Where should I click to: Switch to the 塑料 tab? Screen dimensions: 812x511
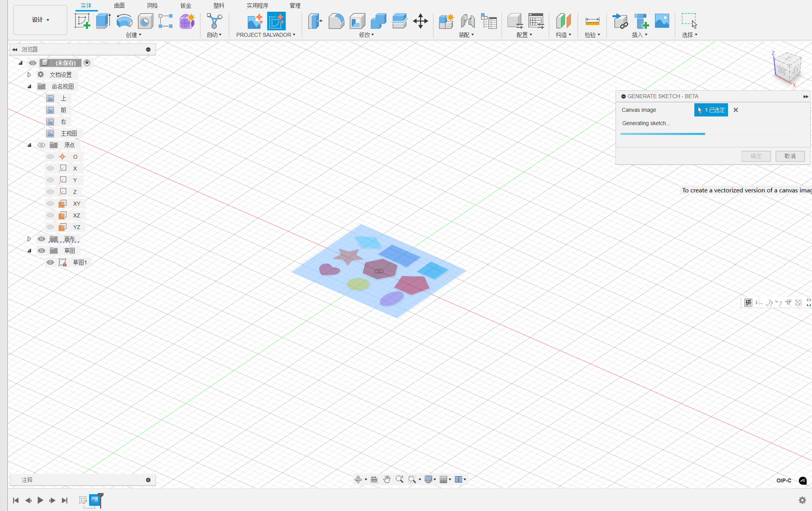219,5
